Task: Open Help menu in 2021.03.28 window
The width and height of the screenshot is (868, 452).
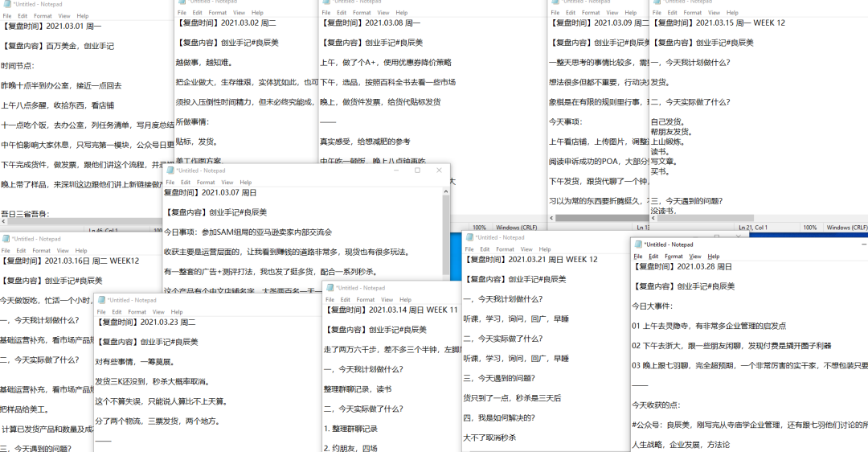Action: [x=714, y=257]
